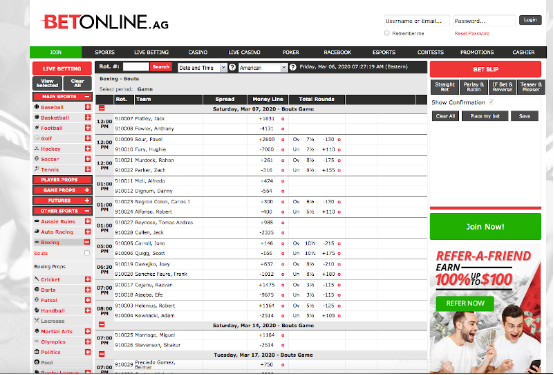Click the Cricket sport icon
554x375 pixels.
[x=36, y=279]
